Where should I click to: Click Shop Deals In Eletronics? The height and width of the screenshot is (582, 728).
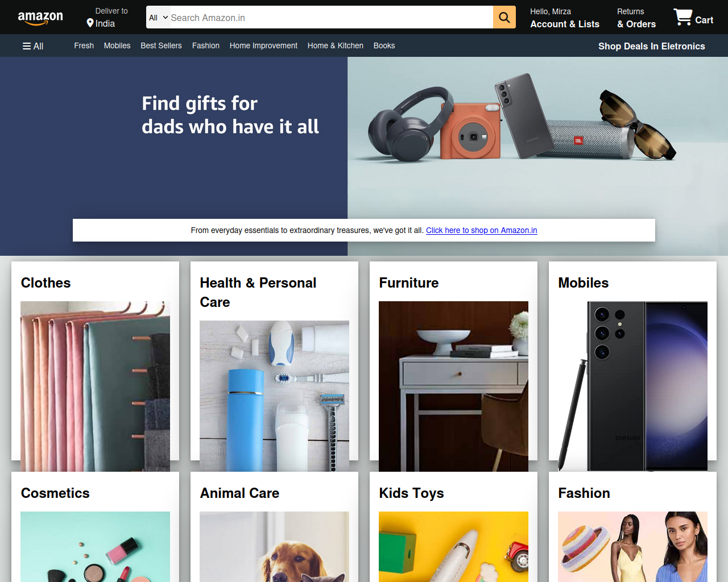click(x=651, y=46)
